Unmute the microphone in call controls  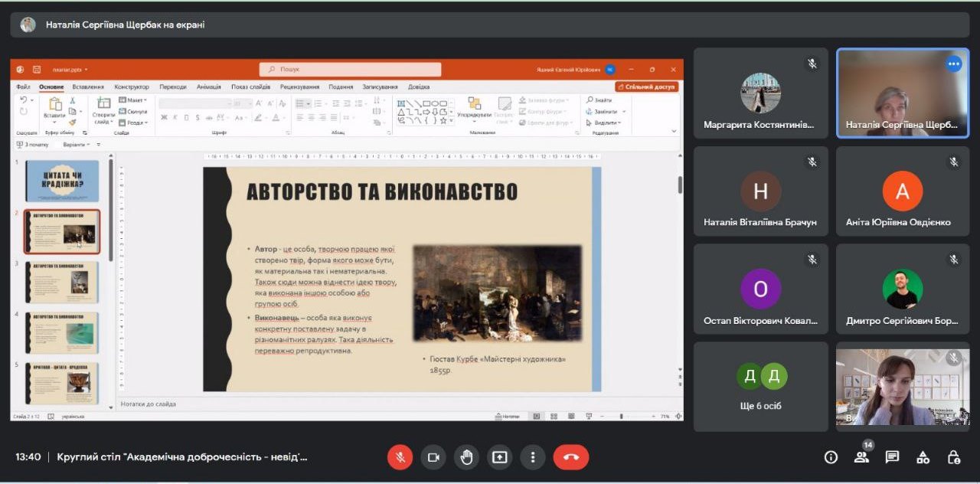[400, 457]
